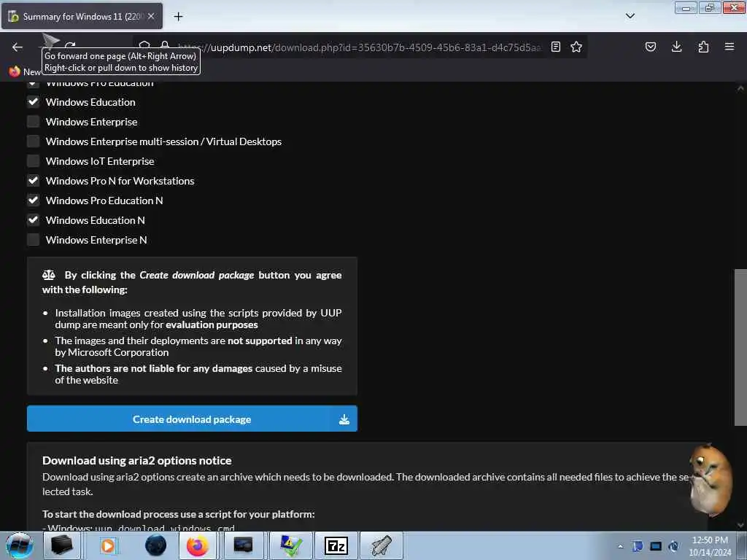Viewport: 747px width, 560px height.
Task: Open the extensions puzzle icon
Action: pyautogui.click(x=703, y=47)
